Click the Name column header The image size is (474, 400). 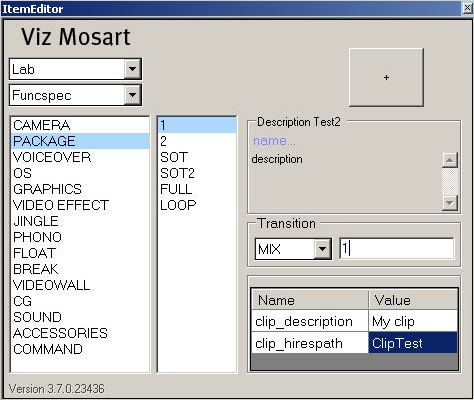tap(310, 300)
